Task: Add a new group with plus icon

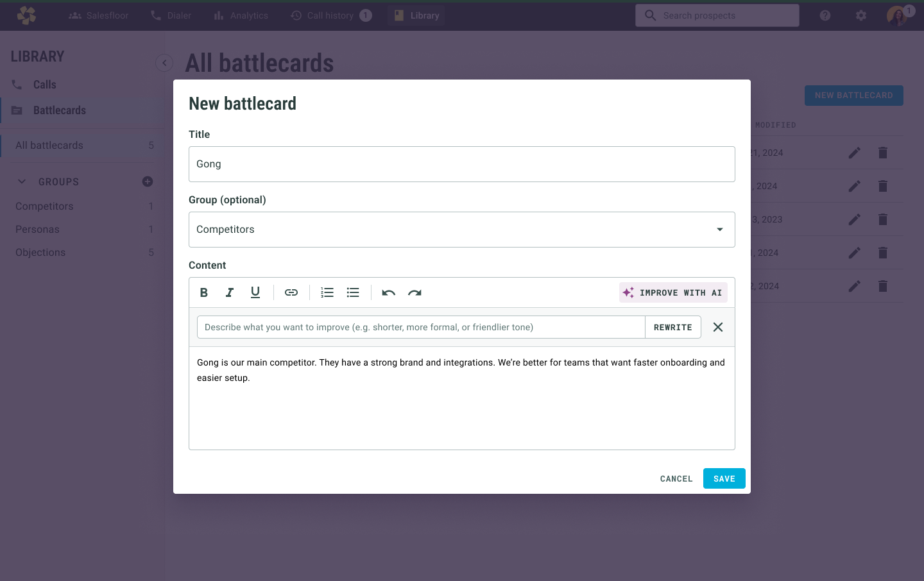Action: (x=148, y=181)
